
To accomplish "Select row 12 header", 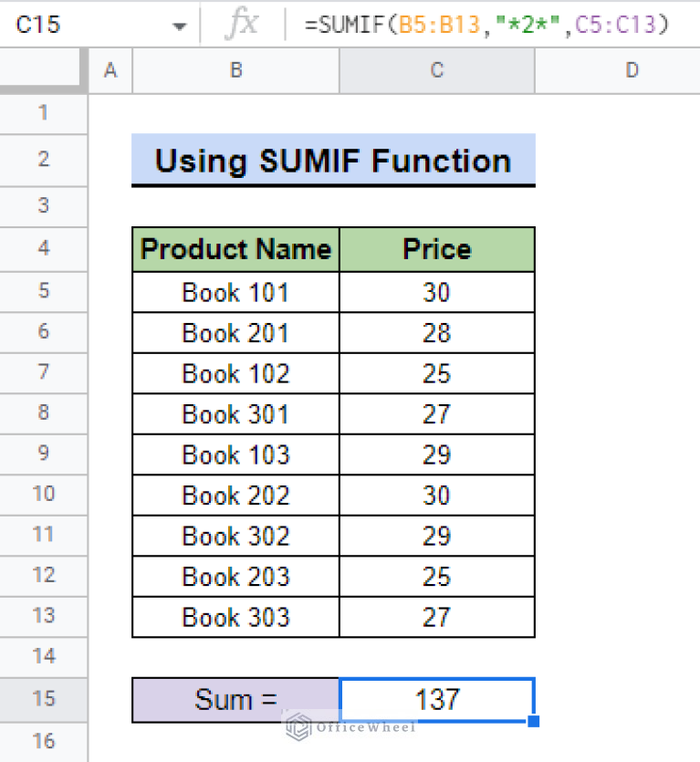I will (x=44, y=576).
